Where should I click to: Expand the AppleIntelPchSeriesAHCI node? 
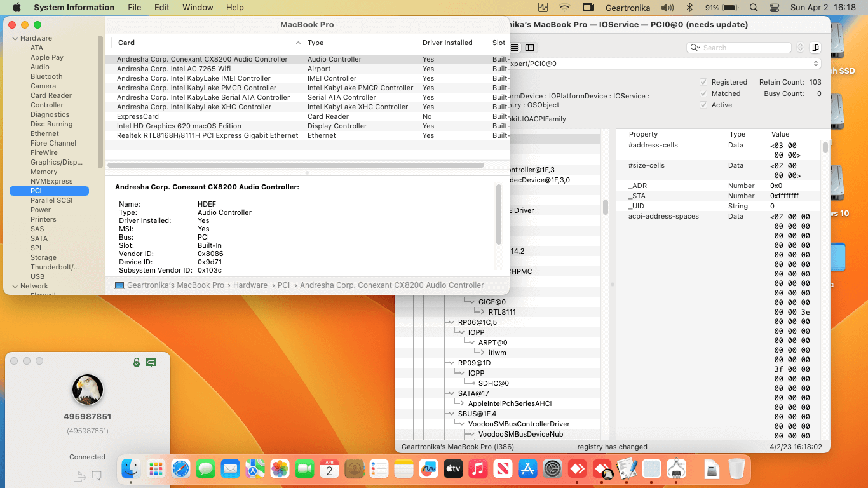click(461, 404)
